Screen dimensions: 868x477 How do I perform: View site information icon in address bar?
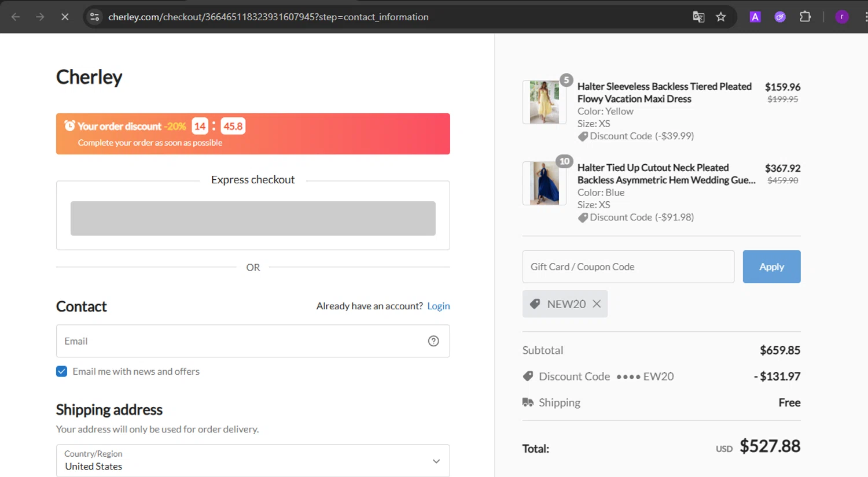(95, 17)
